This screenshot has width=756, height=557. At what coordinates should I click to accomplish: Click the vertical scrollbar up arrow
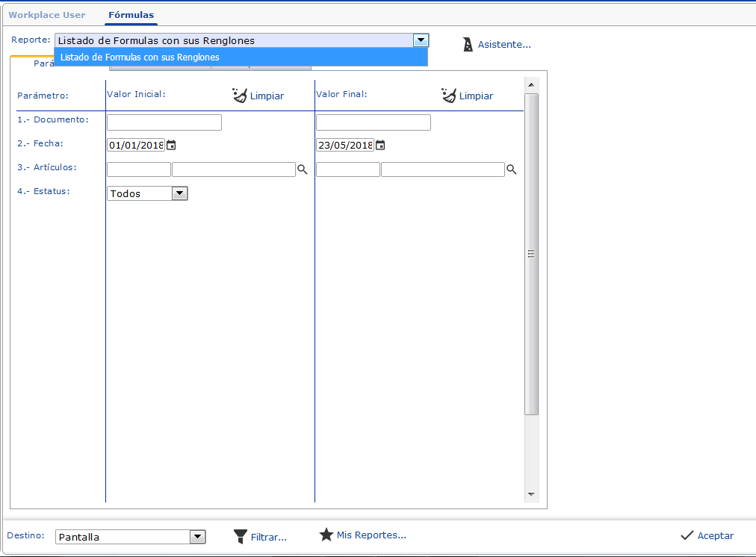point(532,84)
